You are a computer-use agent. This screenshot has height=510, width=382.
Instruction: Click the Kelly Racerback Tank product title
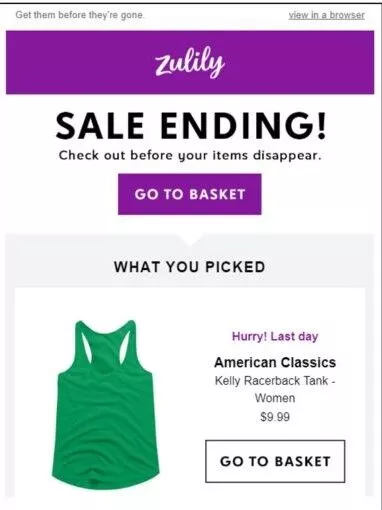[x=275, y=389]
